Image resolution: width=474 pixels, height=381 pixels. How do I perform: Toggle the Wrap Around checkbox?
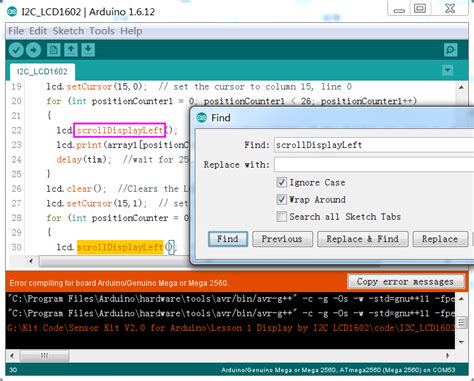(x=282, y=199)
